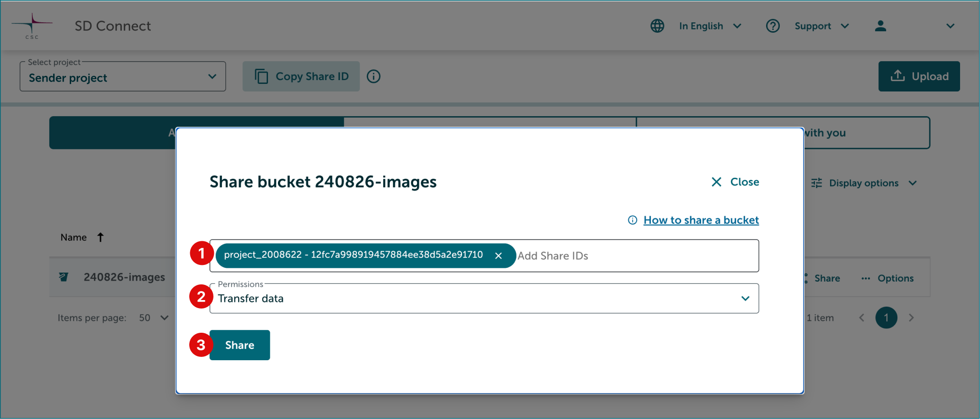
Task: Open Options for 240826-images row
Action: point(888,278)
